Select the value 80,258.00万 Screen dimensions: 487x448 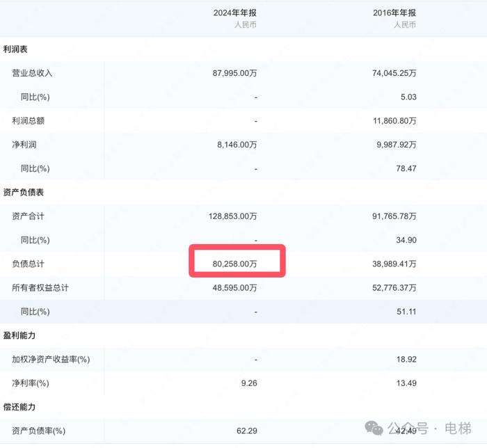pyautogui.click(x=235, y=264)
